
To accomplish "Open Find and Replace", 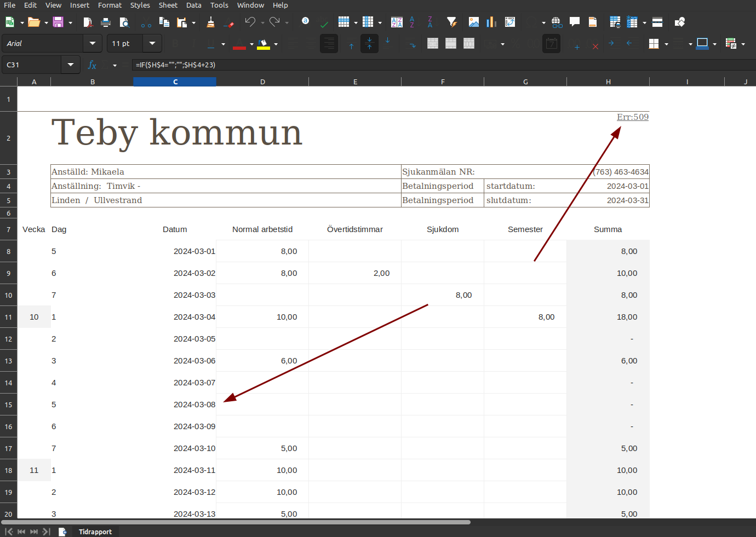I will coord(305,21).
